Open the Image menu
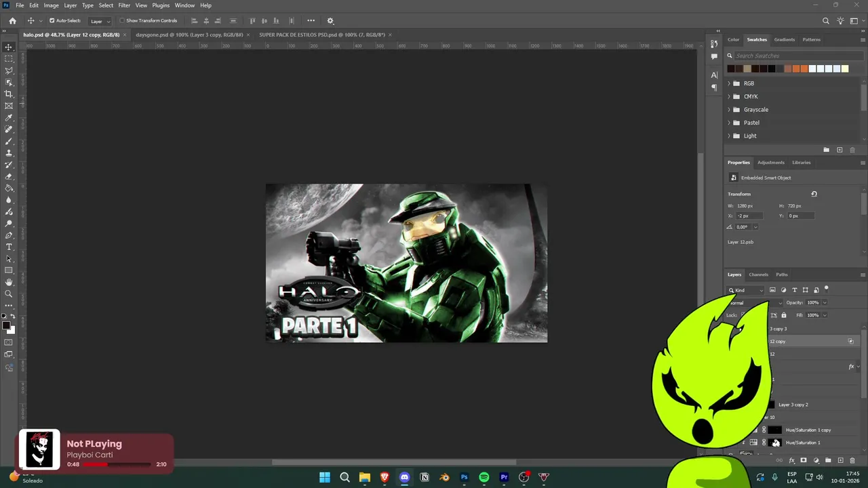868x488 pixels. (x=52, y=5)
